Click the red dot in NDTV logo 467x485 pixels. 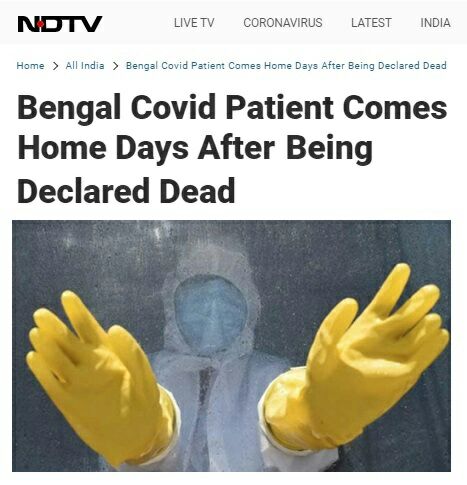coord(41,24)
